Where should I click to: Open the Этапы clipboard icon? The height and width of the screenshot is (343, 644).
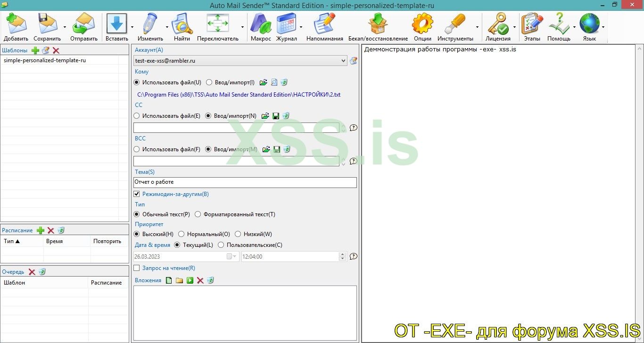[532, 23]
